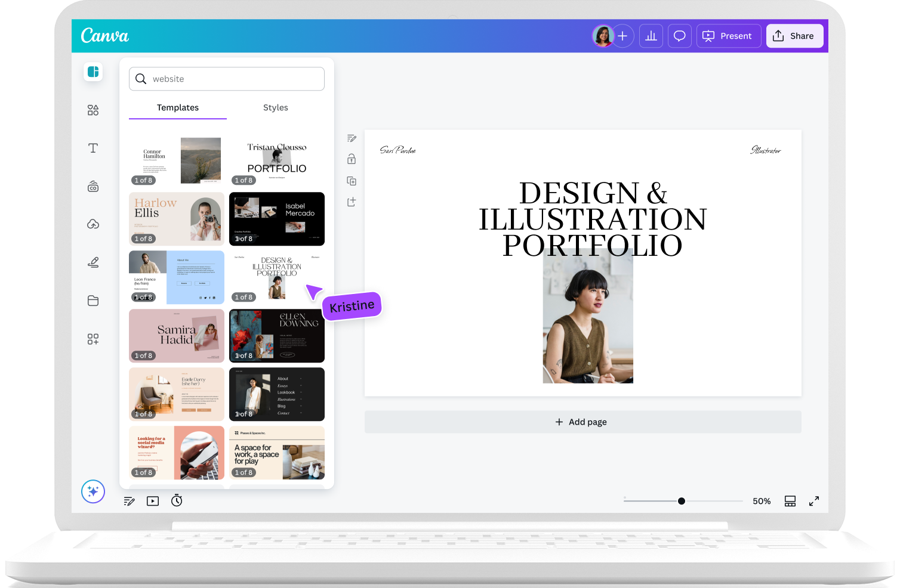Select the Harlow Ellis template thumbnail
Screen dimensions: 900x588
(x=177, y=219)
